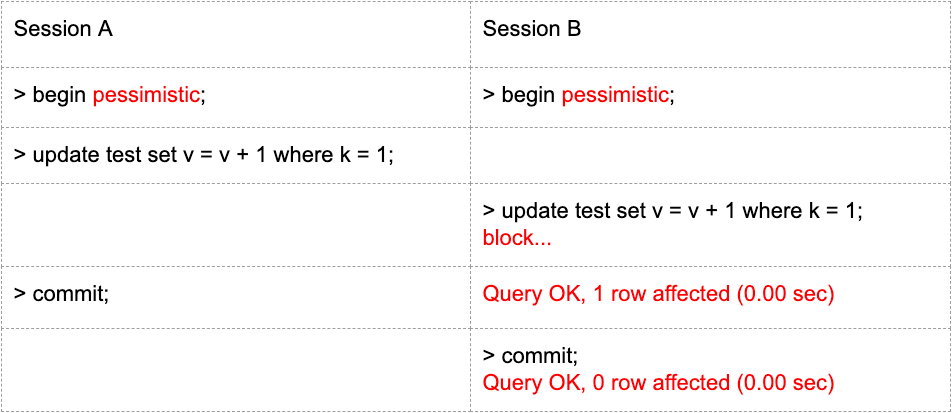Select the 'commit;' command in Session A
The width and height of the screenshot is (952, 413).
(62, 294)
